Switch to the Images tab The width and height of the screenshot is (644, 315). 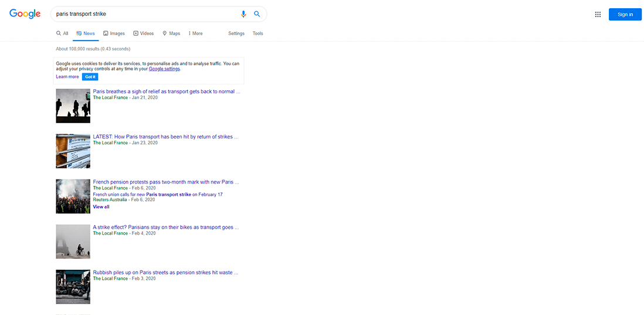click(114, 33)
